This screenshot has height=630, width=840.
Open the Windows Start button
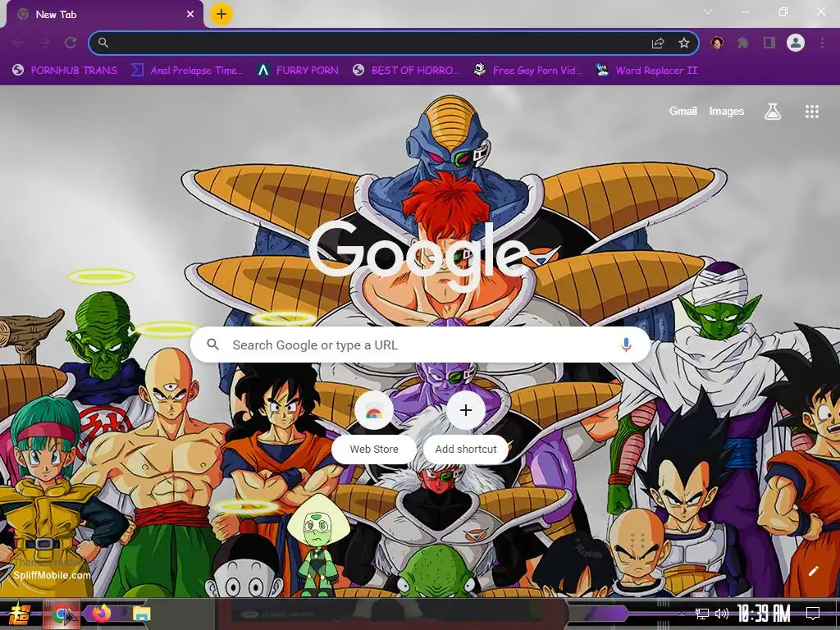click(x=20, y=614)
